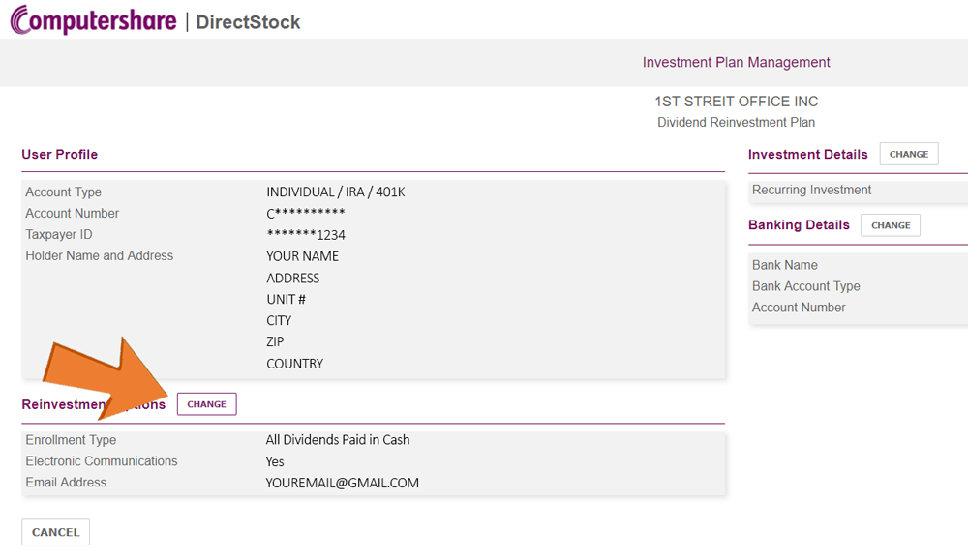Click the Banking Details CHANGE button
This screenshot has width=968, height=560.
[891, 225]
